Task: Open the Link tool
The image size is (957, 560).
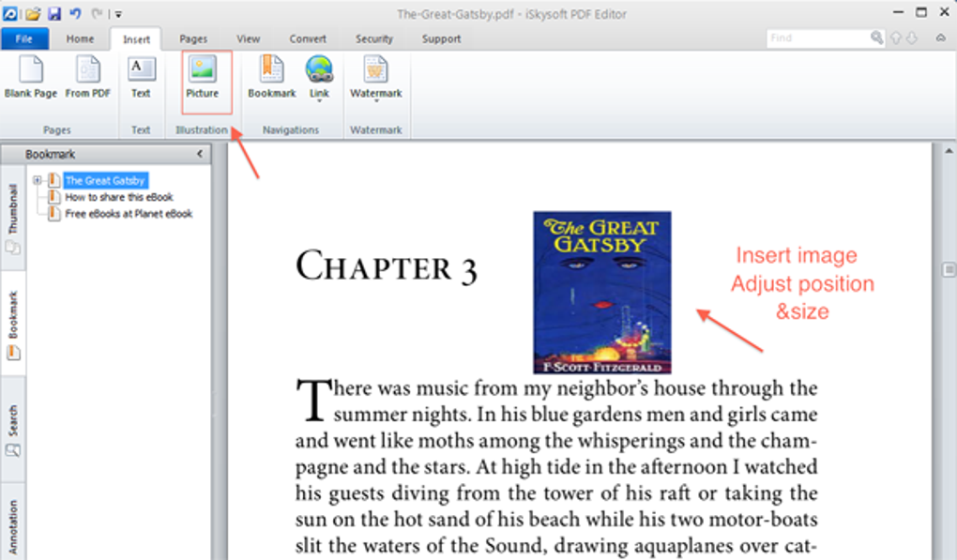Action: 319,78
